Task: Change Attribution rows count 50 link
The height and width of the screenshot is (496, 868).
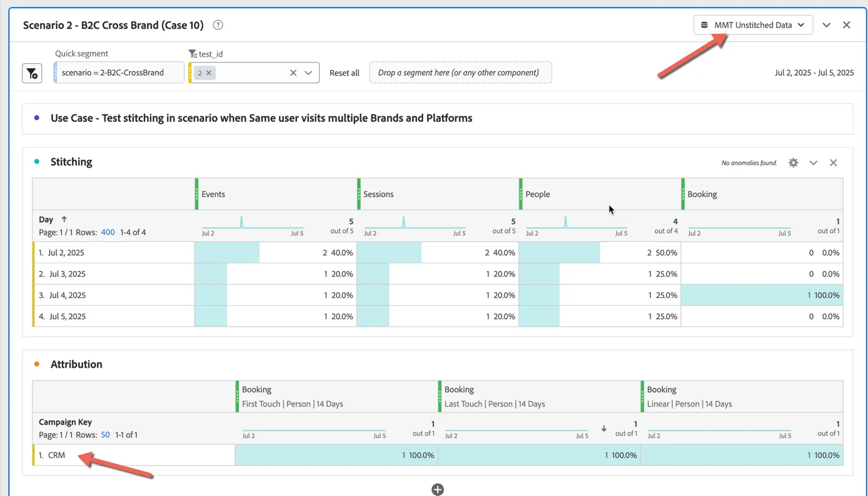Action: tap(105, 435)
